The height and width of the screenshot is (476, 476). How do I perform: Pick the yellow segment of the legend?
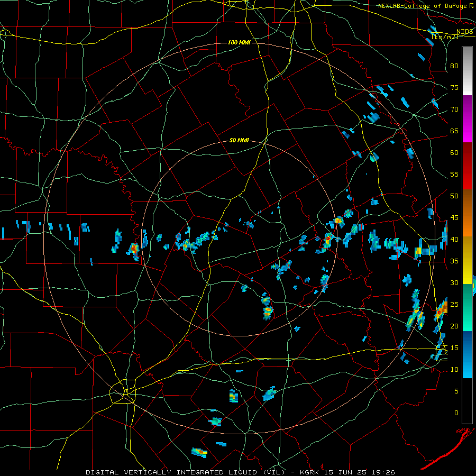point(467,260)
